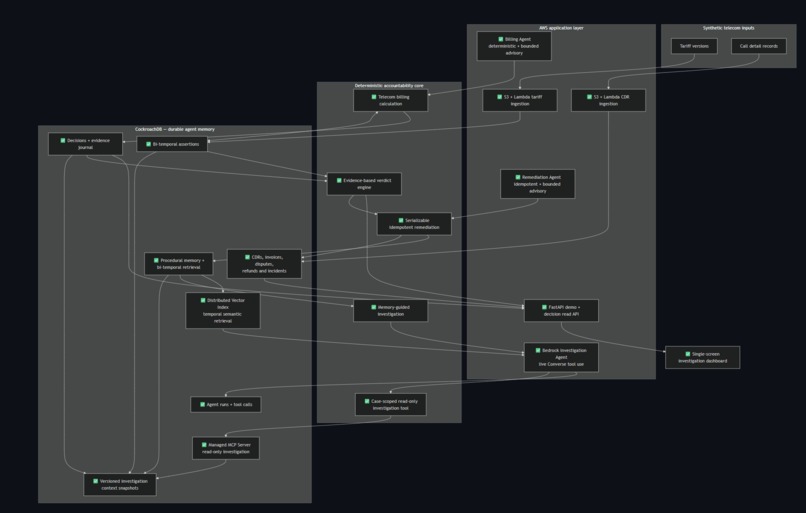Select the Tariff versions node
Viewport: 806px width, 513px height.
point(694,46)
